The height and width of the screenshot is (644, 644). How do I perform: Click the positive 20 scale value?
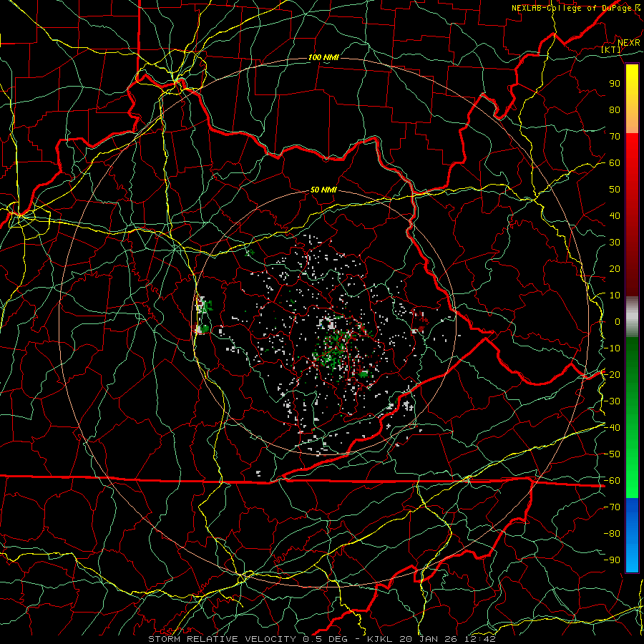(615, 268)
